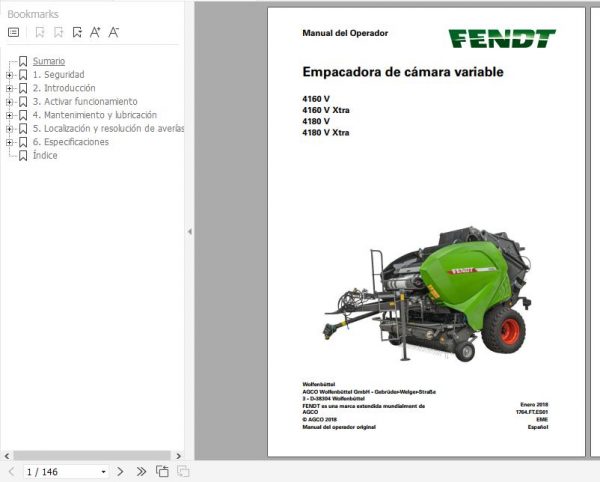Expand the 6. Especificaciones bookmark
This screenshot has height=482, width=600.
coord(9,142)
